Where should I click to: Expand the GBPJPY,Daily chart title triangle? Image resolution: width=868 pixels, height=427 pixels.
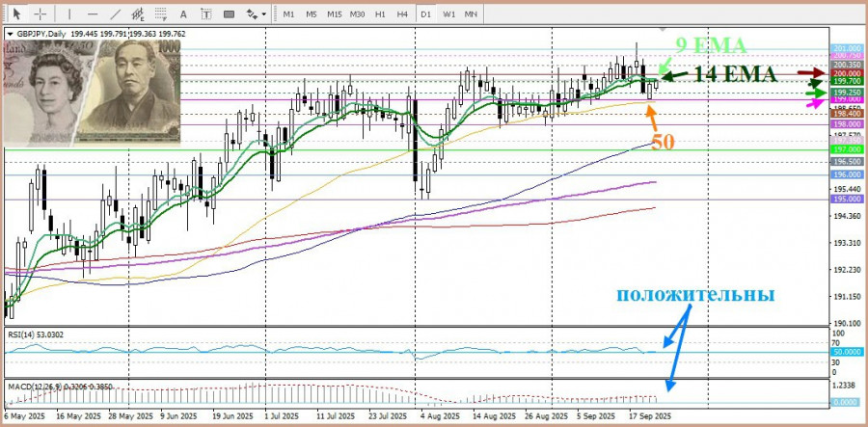[x=10, y=34]
